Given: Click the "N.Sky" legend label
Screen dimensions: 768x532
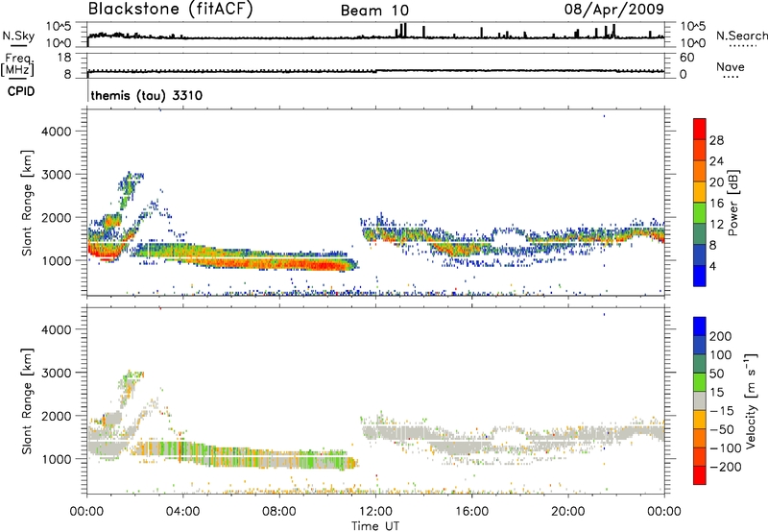Looking at the screenshot, I should (x=18, y=36).
